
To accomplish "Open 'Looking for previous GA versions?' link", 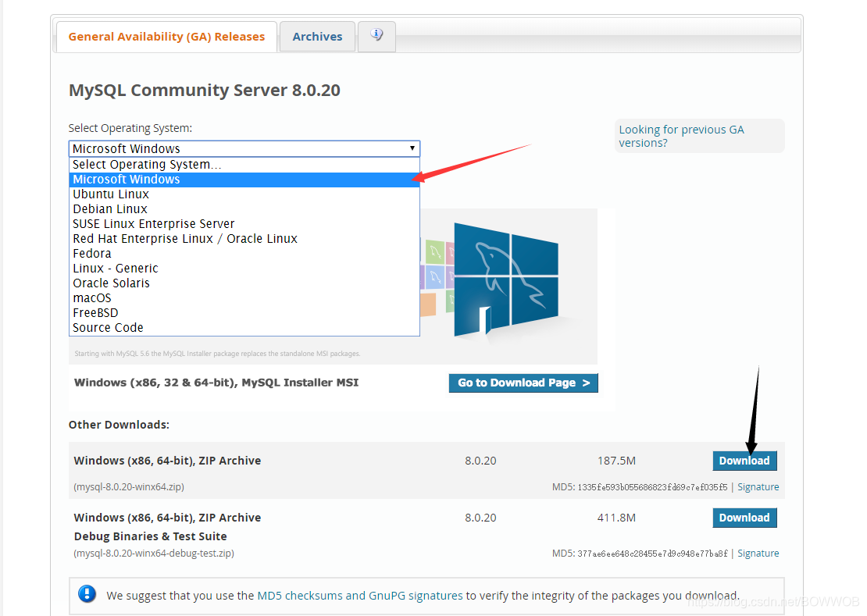I will click(681, 136).
